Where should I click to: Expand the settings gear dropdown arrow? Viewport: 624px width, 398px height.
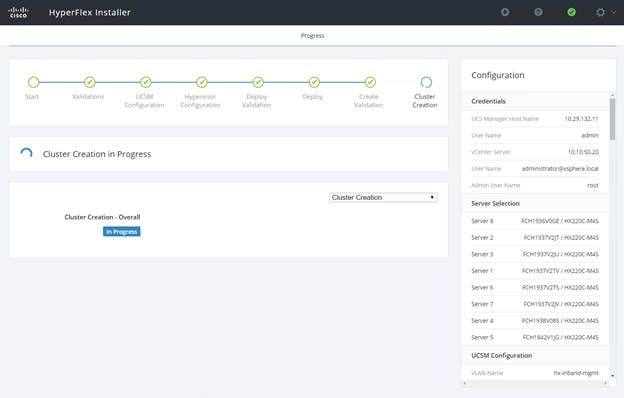(613, 12)
